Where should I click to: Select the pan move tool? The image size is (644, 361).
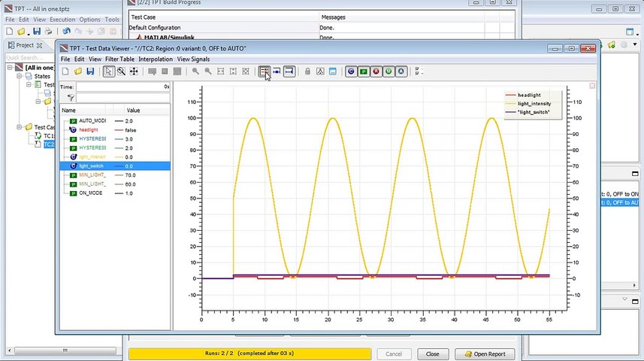(134, 71)
